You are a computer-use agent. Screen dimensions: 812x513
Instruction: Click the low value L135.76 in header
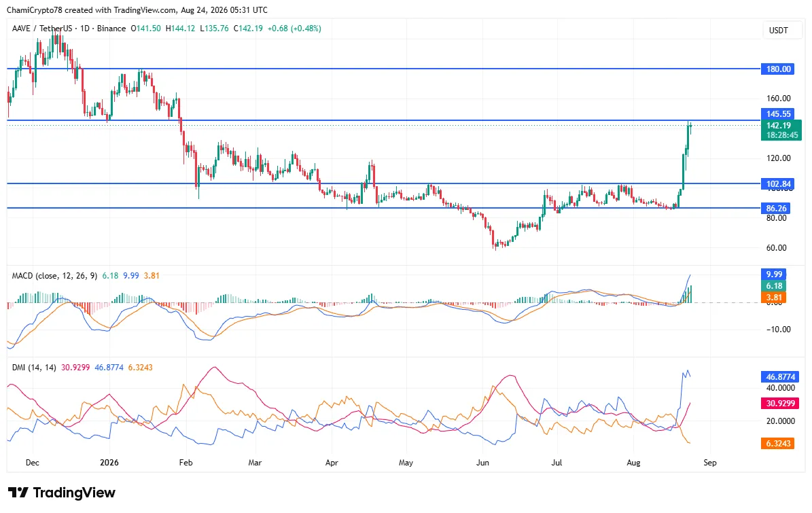coord(215,29)
